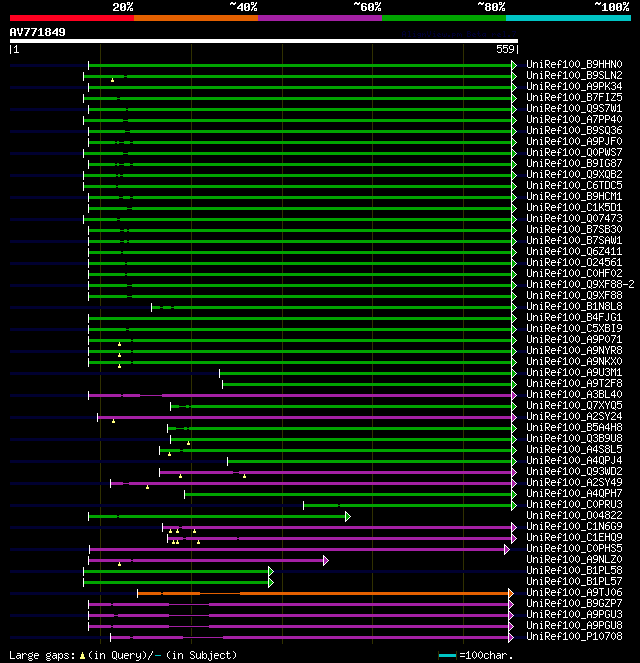The height and width of the screenshot is (663, 640).
Task: Select the UniRef100_Q9XF88-2 label
Action: [580, 284]
